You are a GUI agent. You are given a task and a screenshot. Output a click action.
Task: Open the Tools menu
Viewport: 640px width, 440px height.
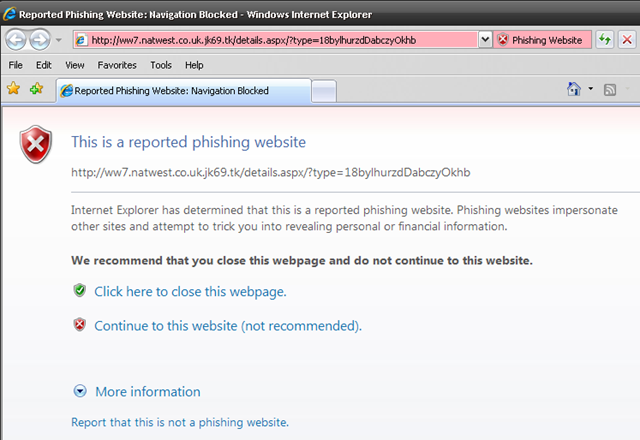[x=161, y=65]
